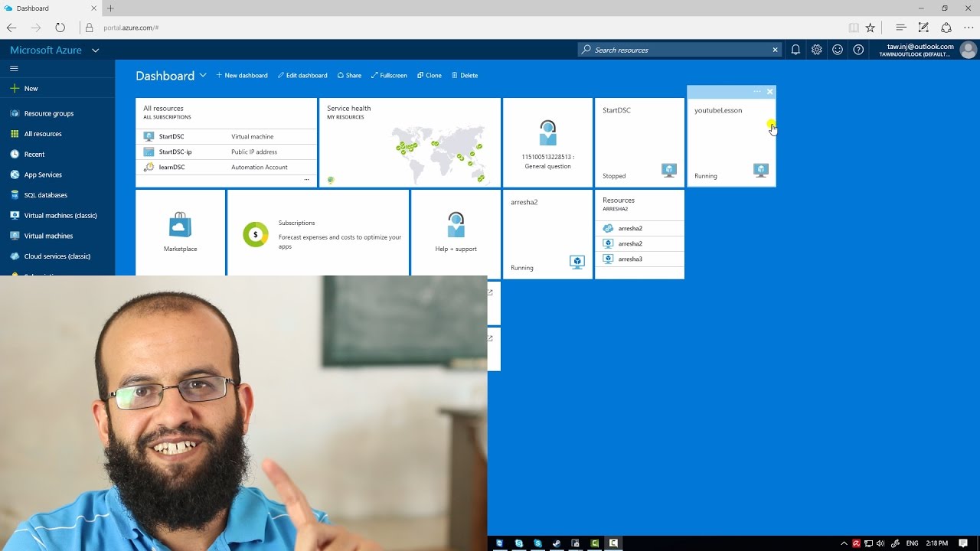The width and height of the screenshot is (980, 551).
Task: Open Cloud services (classic) icon in sidebar
Action: 15,256
